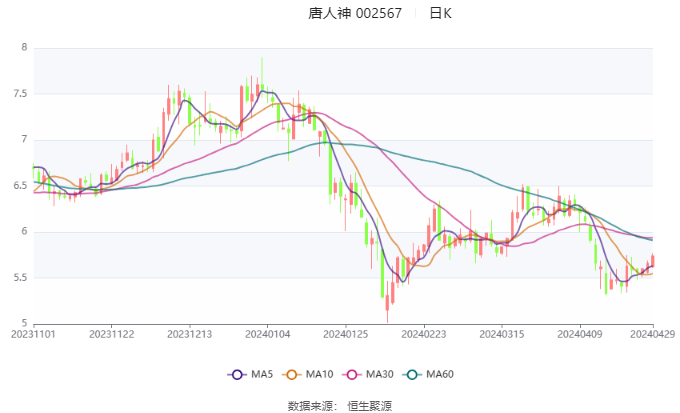Image resolution: width=680 pixels, height=413 pixels.
Task: Click the orange MA10 legend circle marker
Action: point(293,374)
